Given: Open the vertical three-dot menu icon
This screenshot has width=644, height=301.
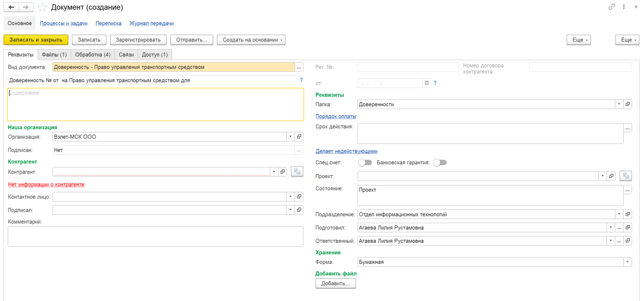Looking at the screenshot, I should click(x=624, y=6).
